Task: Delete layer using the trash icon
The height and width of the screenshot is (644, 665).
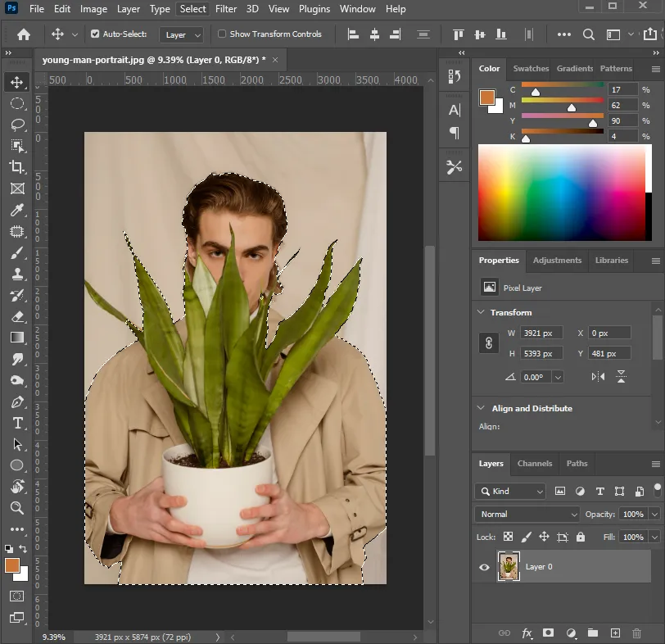Action: click(x=636, y=633)
